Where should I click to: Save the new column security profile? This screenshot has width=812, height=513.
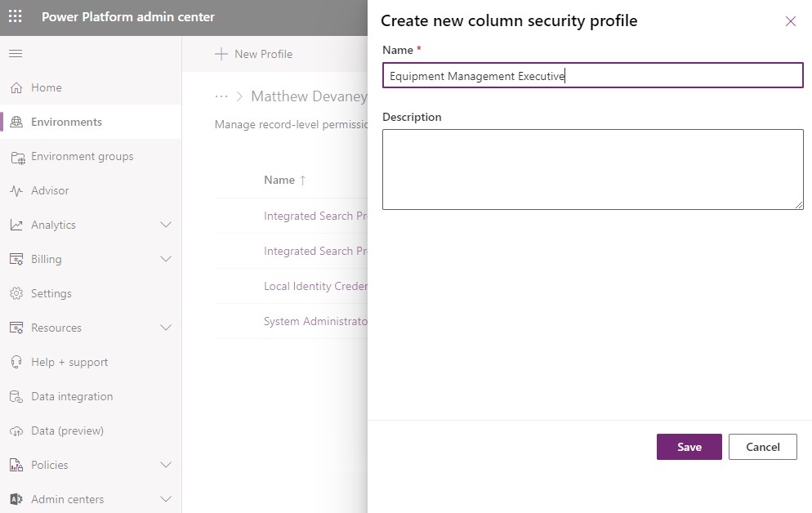689,447
